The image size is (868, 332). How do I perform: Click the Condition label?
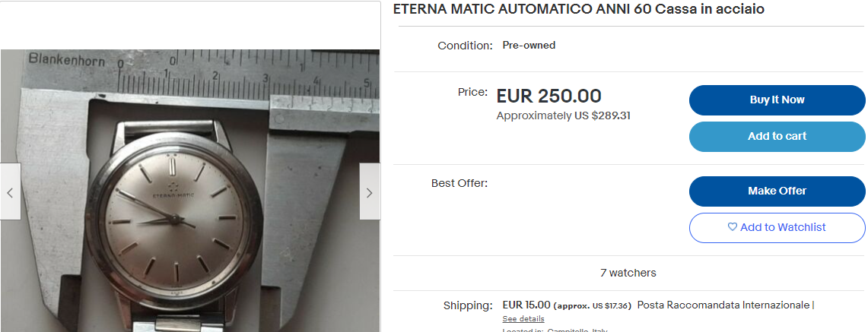465,46
